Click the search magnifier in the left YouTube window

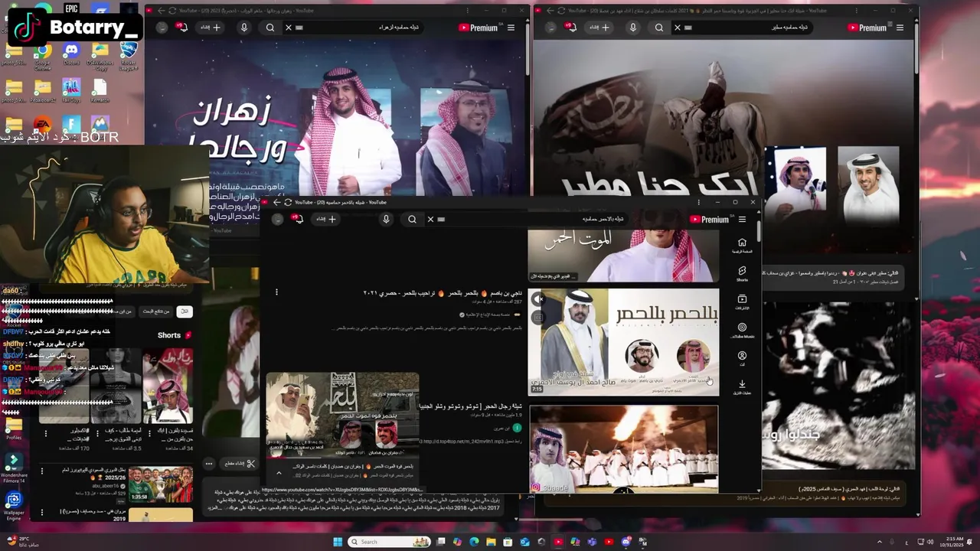pyautogui.click(x=270, y=28)
